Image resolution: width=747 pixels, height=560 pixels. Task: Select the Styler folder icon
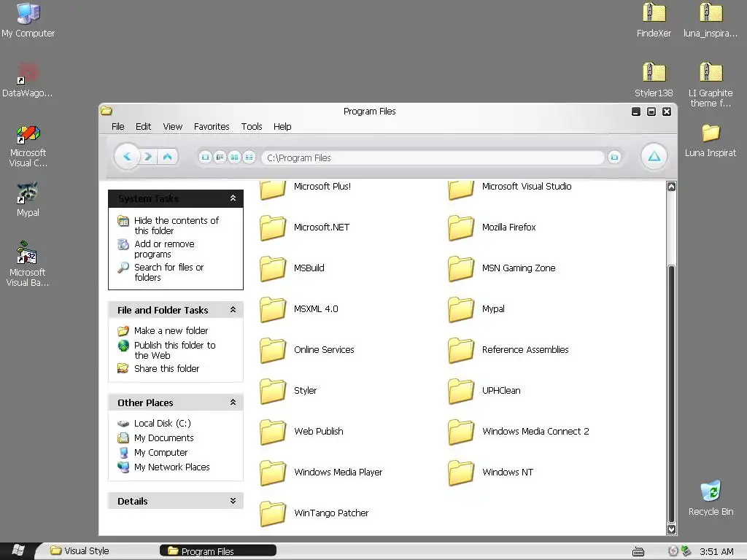click(273, 391)
